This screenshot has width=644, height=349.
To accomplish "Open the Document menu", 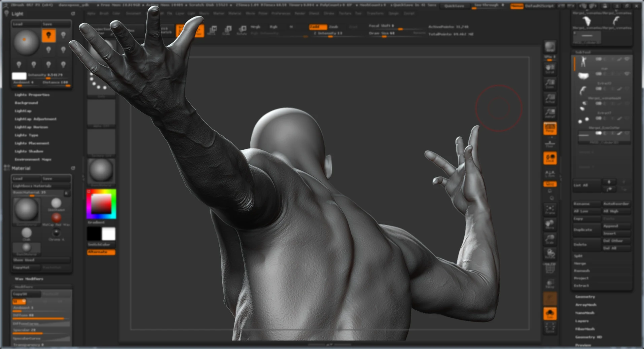I will [x=134, y=13].
